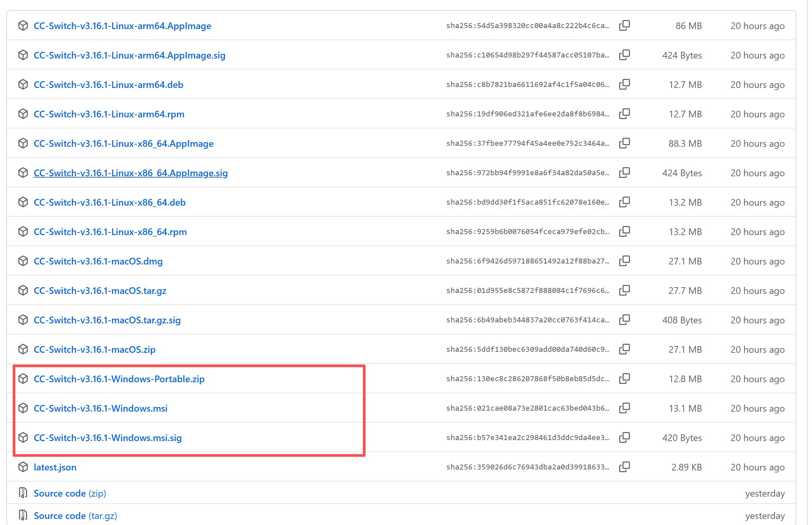Viewport: 812px width, 525px height.
Task: Click package icon beside latest.json
Action: 23,467
